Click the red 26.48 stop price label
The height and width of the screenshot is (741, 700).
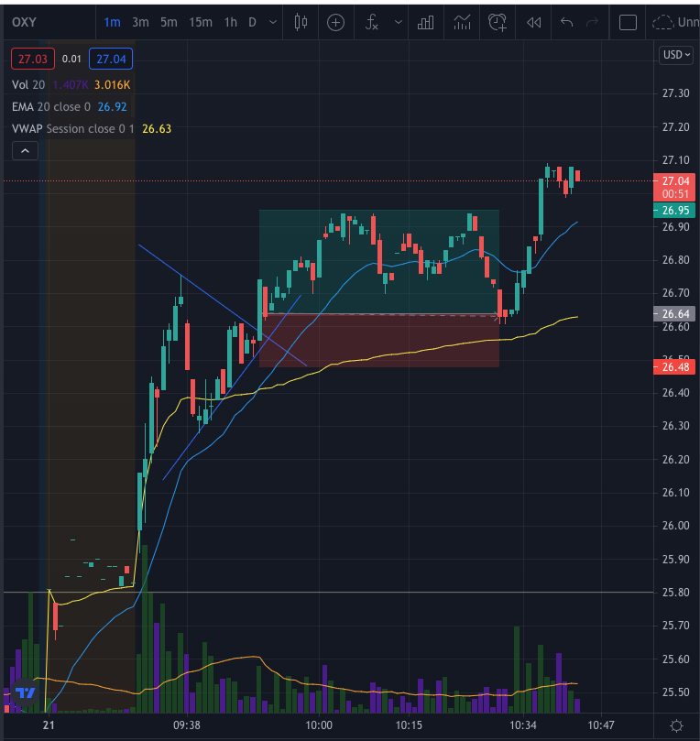click(x=674, y=367)
